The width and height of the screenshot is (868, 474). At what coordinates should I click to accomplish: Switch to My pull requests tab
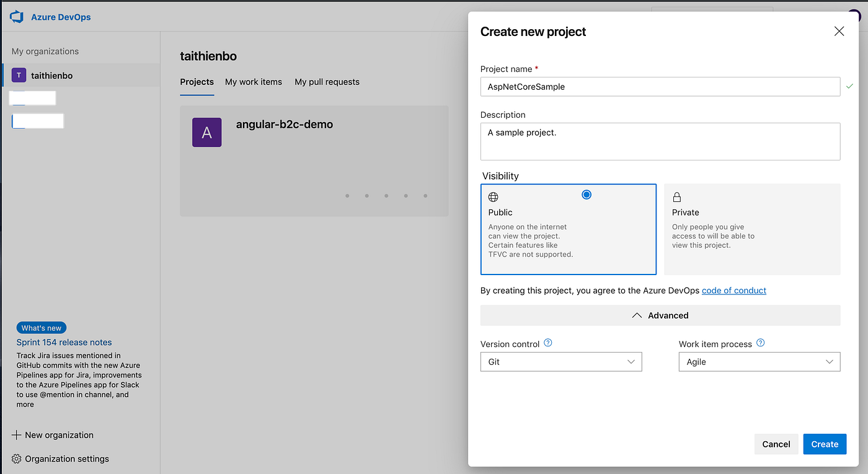[327, 82]
